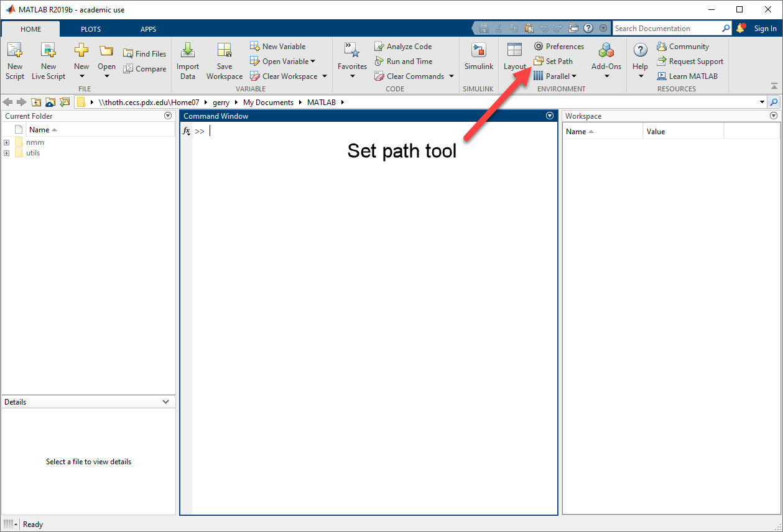Expand the utils folder tree node
Image resolution: width=783 pixels, height=532 pixels.
point(7,153)
